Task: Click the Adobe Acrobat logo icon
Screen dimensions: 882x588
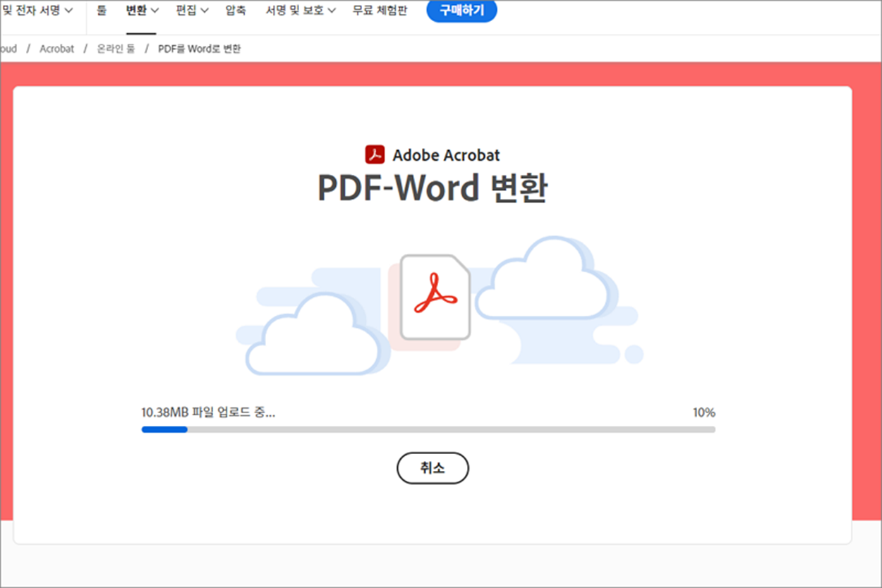Action: point(375,154)
